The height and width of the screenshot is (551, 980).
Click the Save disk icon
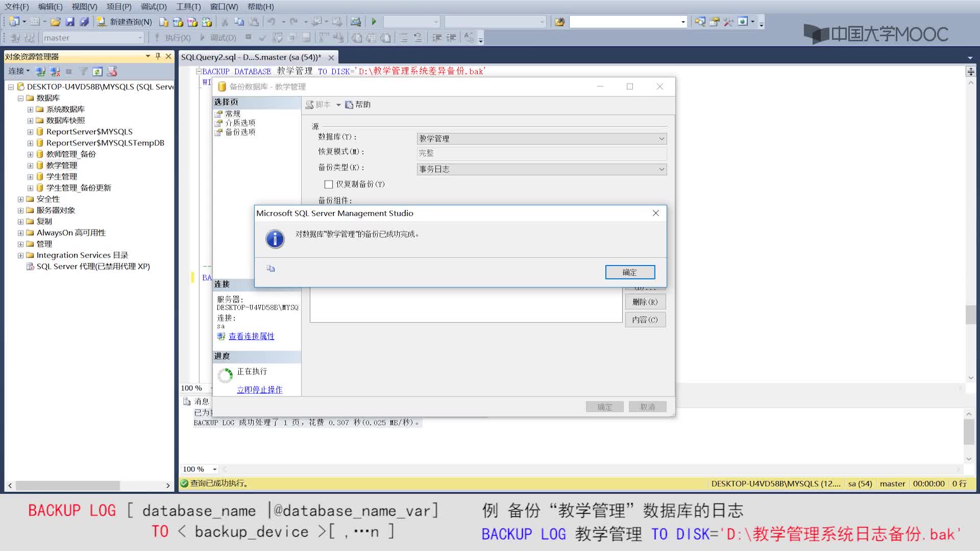(x=70, y=22)
